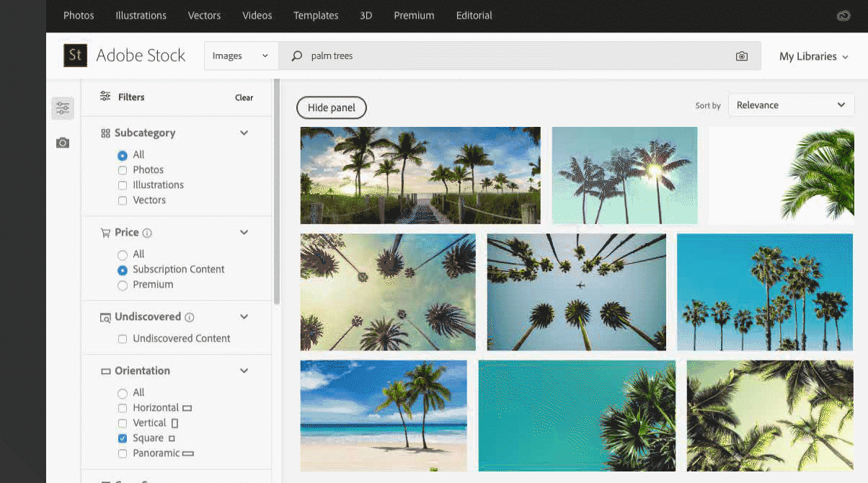Screen dimensions: 868x483
Task: Click the Undiscovered info icon
Action: click(190, 317)
